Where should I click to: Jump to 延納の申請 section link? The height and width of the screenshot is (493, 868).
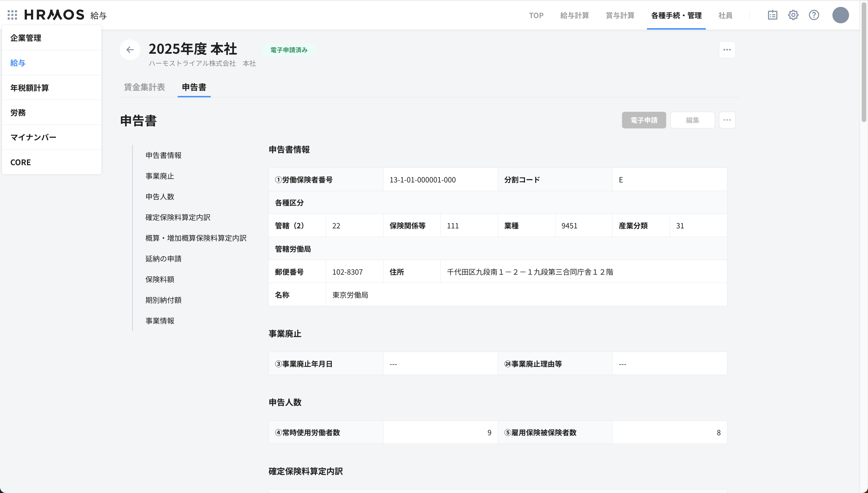163,259
